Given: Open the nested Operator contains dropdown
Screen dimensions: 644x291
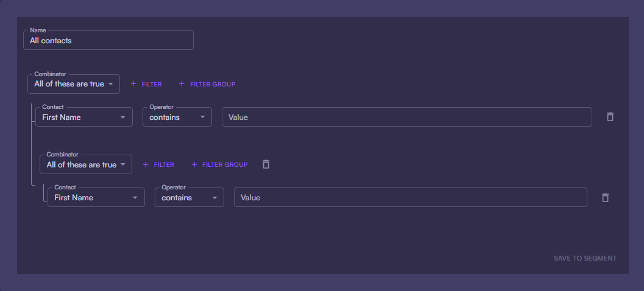Looking at the screenshot, I should 189,197.
